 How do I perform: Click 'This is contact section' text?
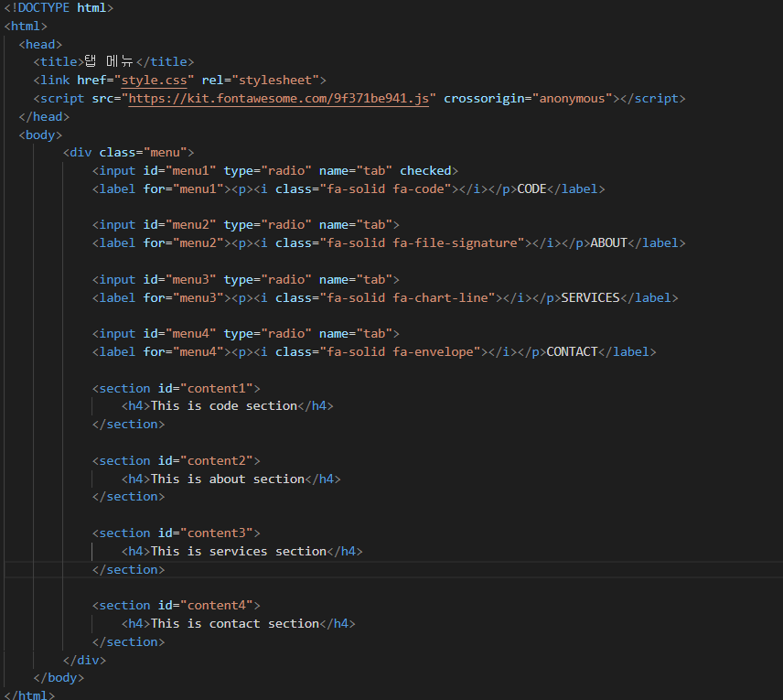[x=235, y=623]
